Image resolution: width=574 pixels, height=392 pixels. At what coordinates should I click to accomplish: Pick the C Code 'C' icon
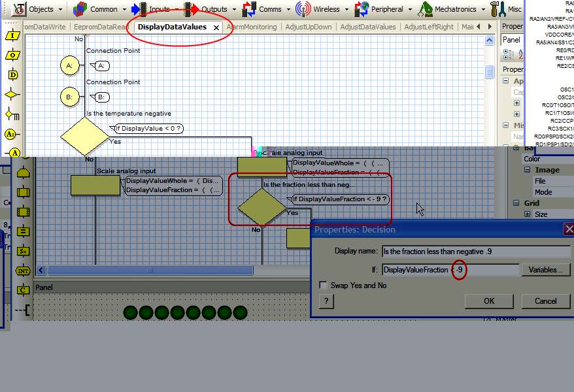[23, 290]
